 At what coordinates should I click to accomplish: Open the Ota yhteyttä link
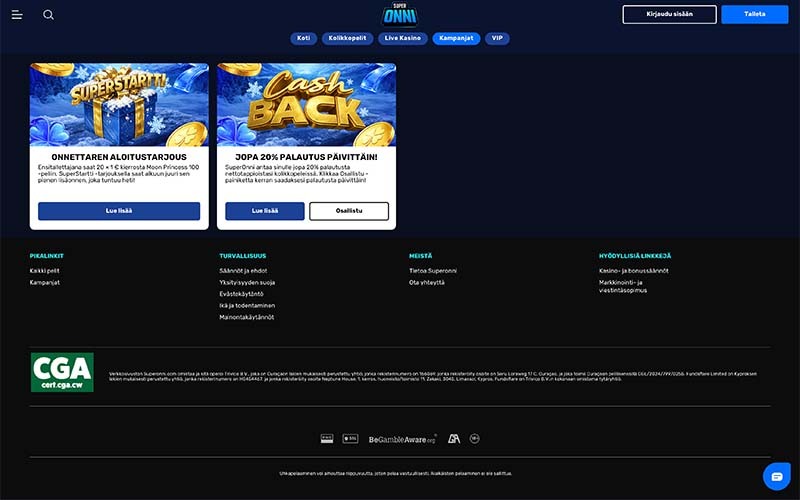click(x=427, y=283)
